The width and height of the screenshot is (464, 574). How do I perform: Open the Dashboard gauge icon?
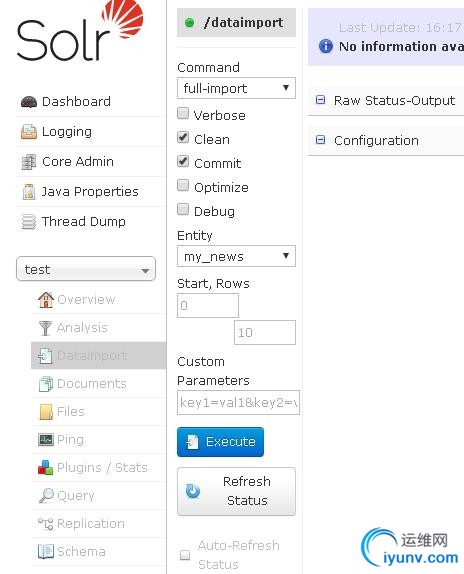click(29, 102)
